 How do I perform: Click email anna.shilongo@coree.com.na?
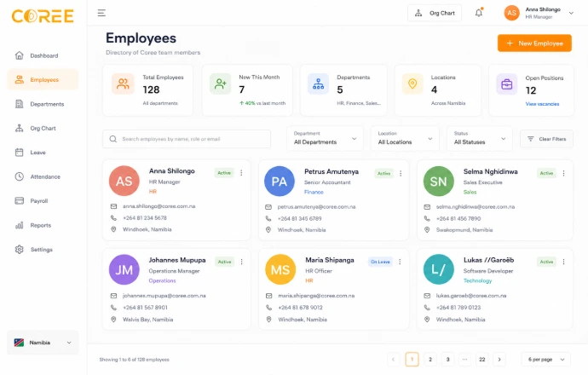(159, 206)
